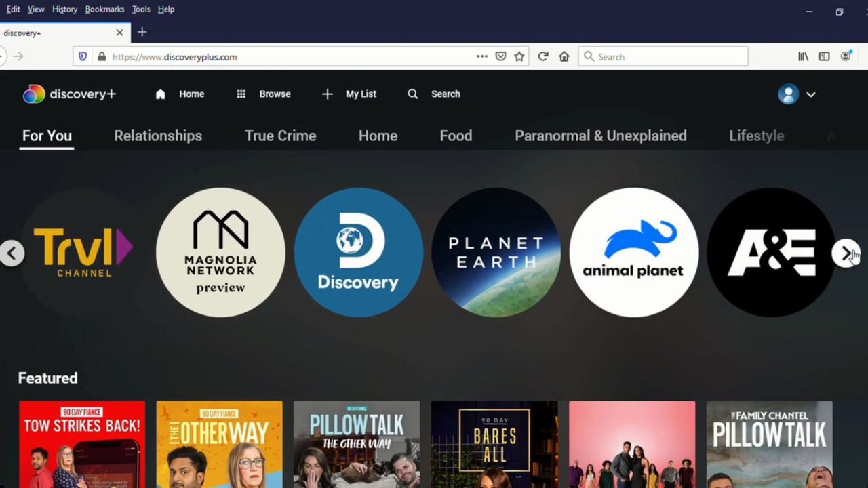This screenshot has height=488, width=868.
Task: Open the discovery+ Search link
Action: [434, 94]
